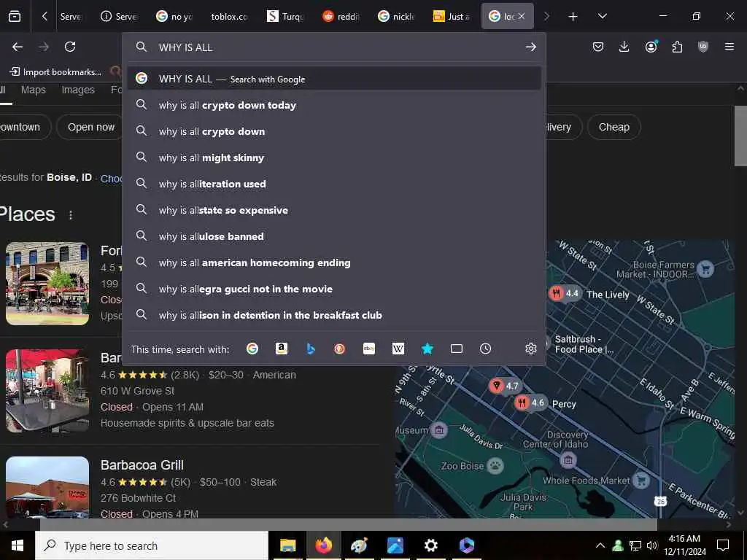This screenshot has width=747, height=560.
Task: Search this time with Wikipedia icon
Action: pos(398,349)
